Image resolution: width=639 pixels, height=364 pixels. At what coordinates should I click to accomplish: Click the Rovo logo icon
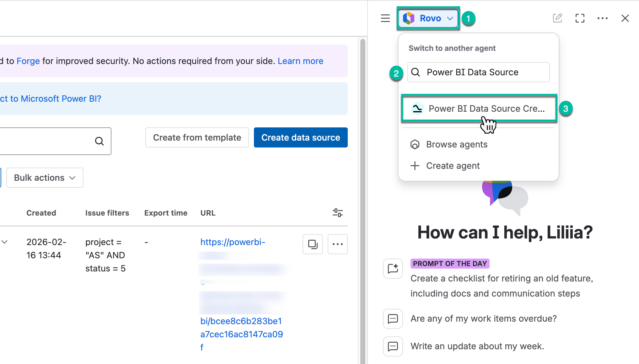click(x=409, y=18)
